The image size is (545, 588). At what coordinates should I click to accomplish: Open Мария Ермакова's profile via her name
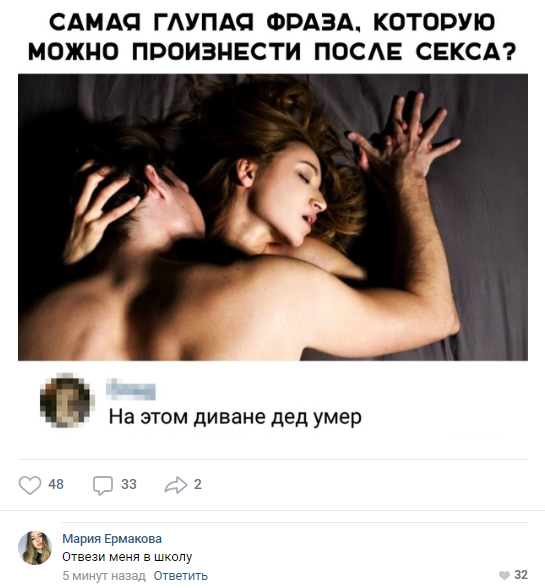click(x=112, y=538)
